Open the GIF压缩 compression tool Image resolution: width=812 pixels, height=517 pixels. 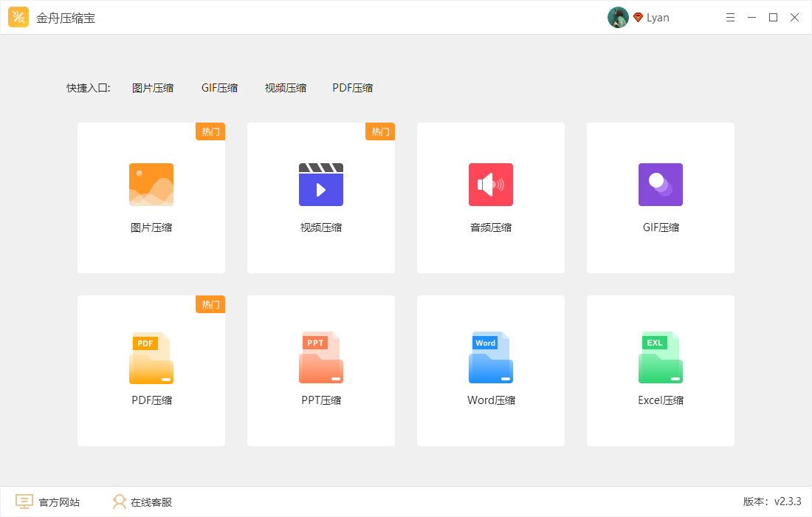point(660,198)
